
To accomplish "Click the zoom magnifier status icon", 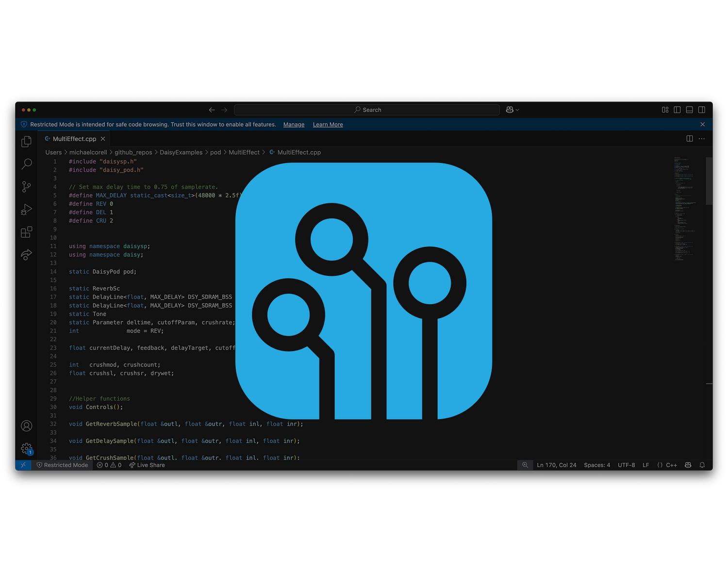I will click(x=525, y=465).
